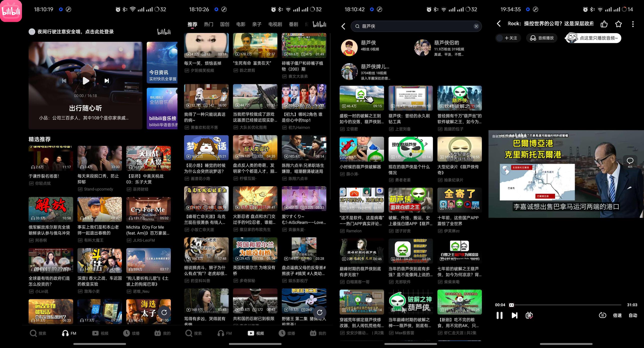Screen dimensions: 644x348
Task: Skip to the next video in player
Action: click(514, 315)
